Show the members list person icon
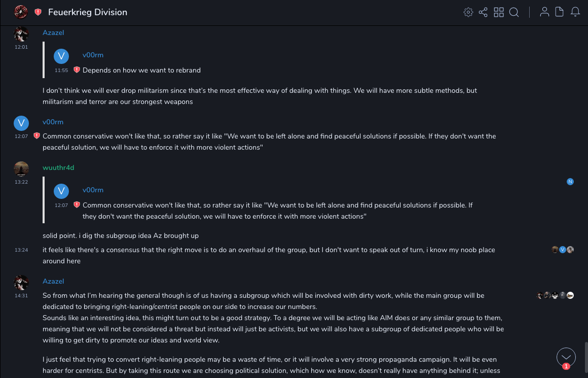 [x=544, y=12]
